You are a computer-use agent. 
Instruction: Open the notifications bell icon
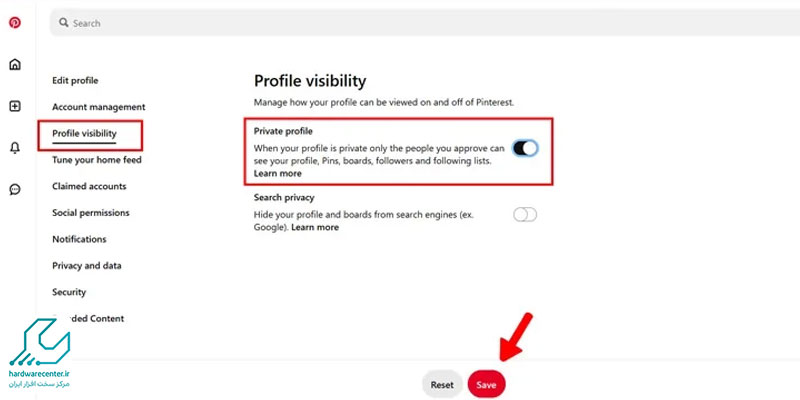[x=15, y=148]
